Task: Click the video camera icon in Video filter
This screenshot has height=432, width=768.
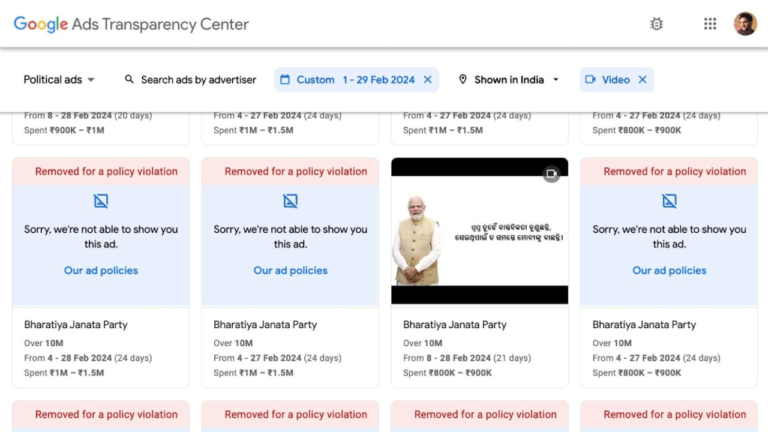Action: 590,79
